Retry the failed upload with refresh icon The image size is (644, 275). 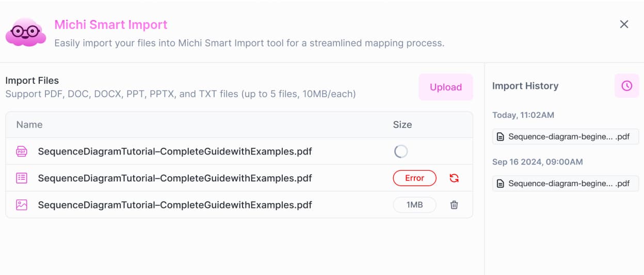tap(454, 178)
